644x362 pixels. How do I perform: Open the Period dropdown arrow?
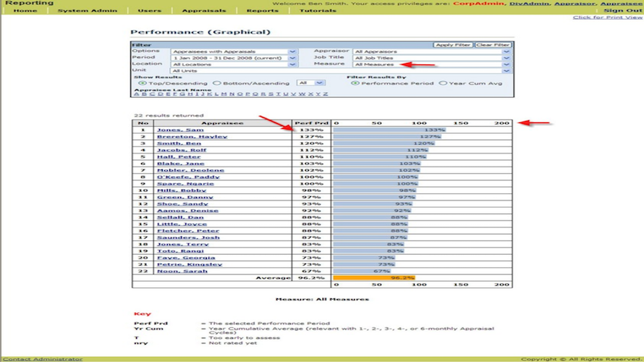click(x=292, y=58)
